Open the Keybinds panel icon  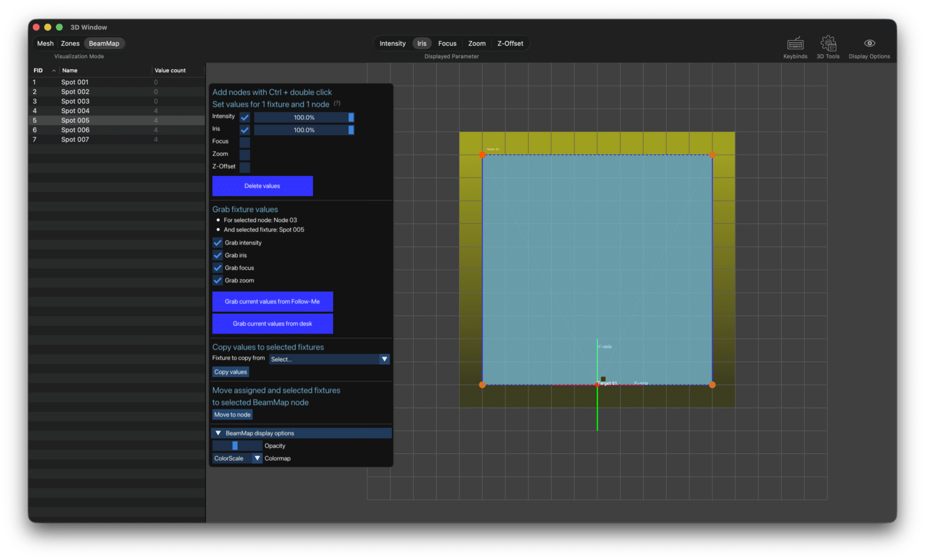pos(795,44)
